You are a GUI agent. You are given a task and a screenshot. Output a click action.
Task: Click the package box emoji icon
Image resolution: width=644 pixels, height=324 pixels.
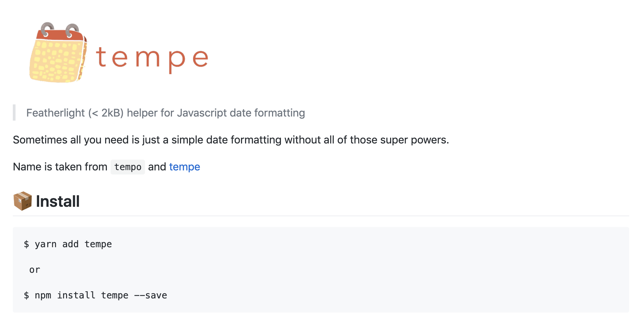(22, 201)
